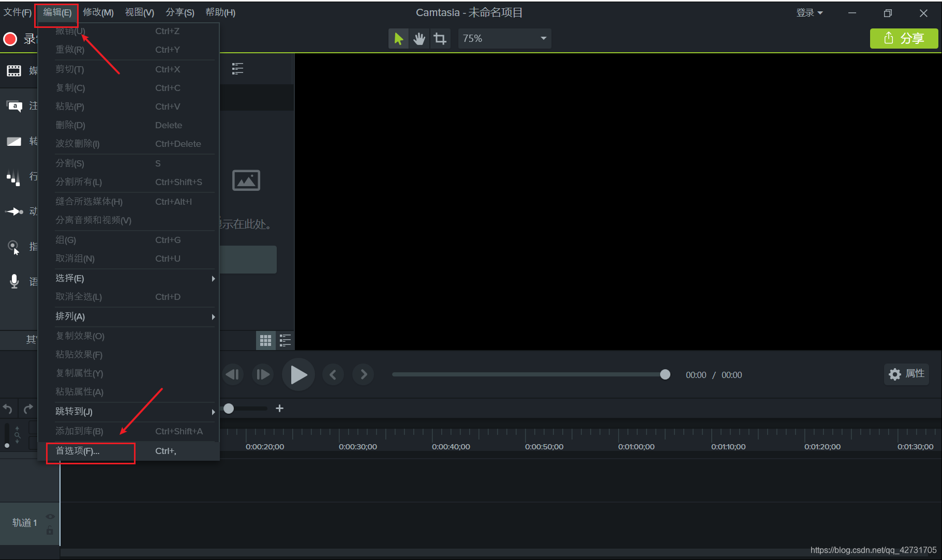
Task: Expand the Select submenu
Action: tap(129, 278)
